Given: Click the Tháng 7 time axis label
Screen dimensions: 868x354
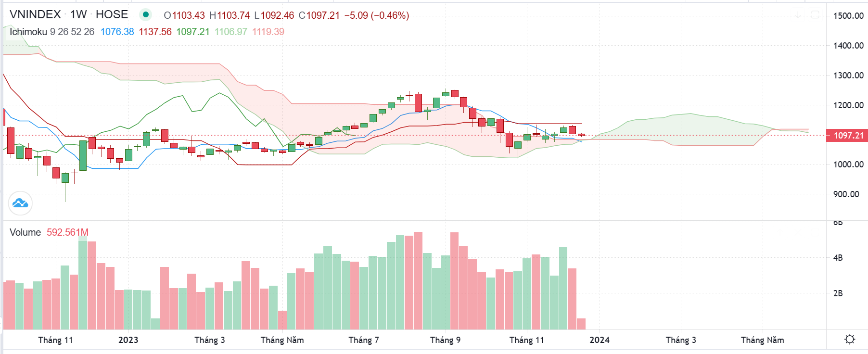Looking at the screenshot, I should click(364, 340).
